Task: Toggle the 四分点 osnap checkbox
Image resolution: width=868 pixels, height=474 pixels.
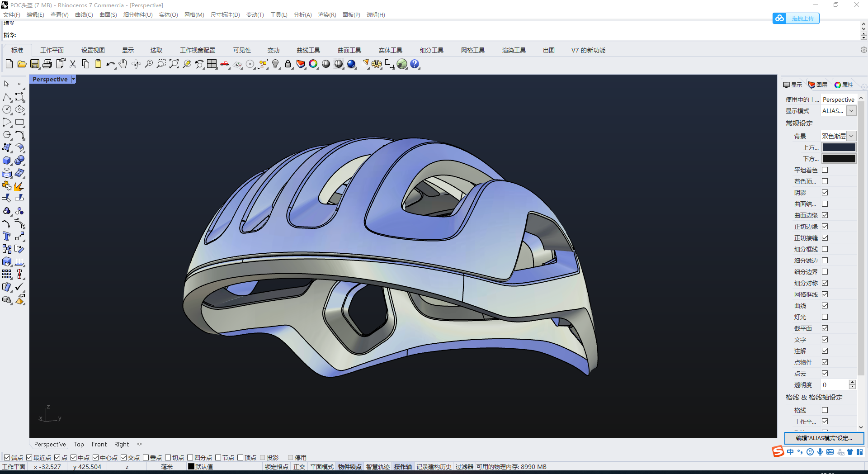Action: [190, 457]
